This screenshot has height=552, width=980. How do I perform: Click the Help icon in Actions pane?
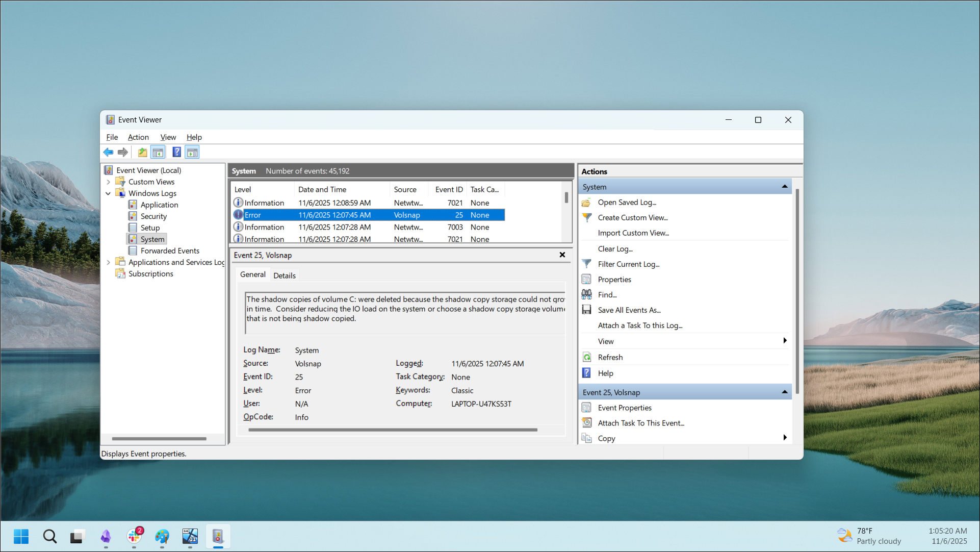pos(587,373)
